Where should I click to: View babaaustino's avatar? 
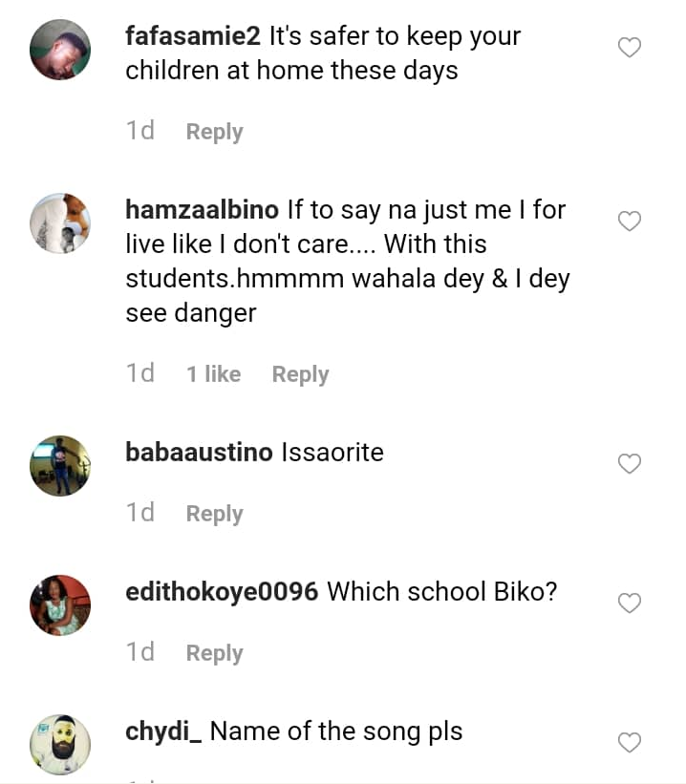60,466
